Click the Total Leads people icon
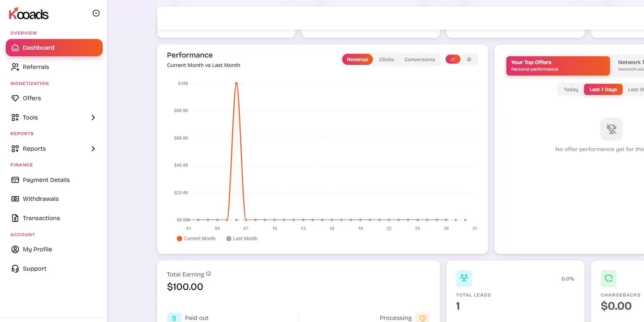 click(464, 278)
